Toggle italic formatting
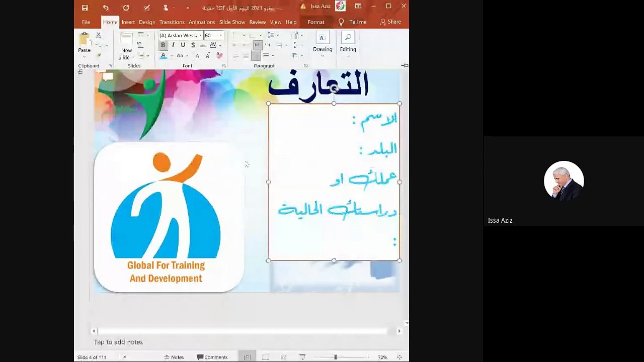Screen dimensions: 644x362 173,45
